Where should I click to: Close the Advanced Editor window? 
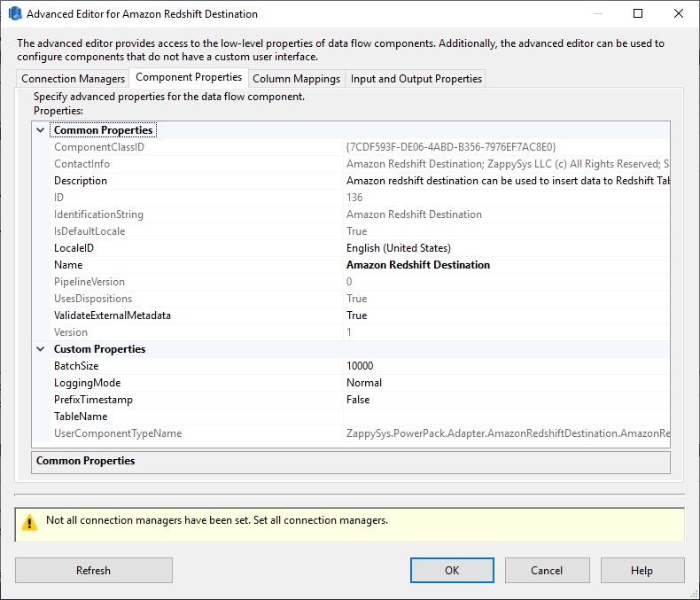pyautogui.click(x=679, y=13)
